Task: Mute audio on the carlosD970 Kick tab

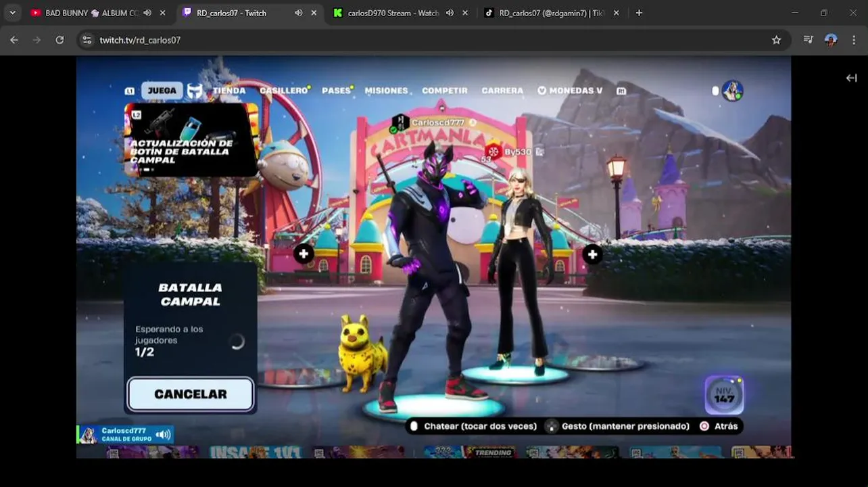Action: pos(450,13)
